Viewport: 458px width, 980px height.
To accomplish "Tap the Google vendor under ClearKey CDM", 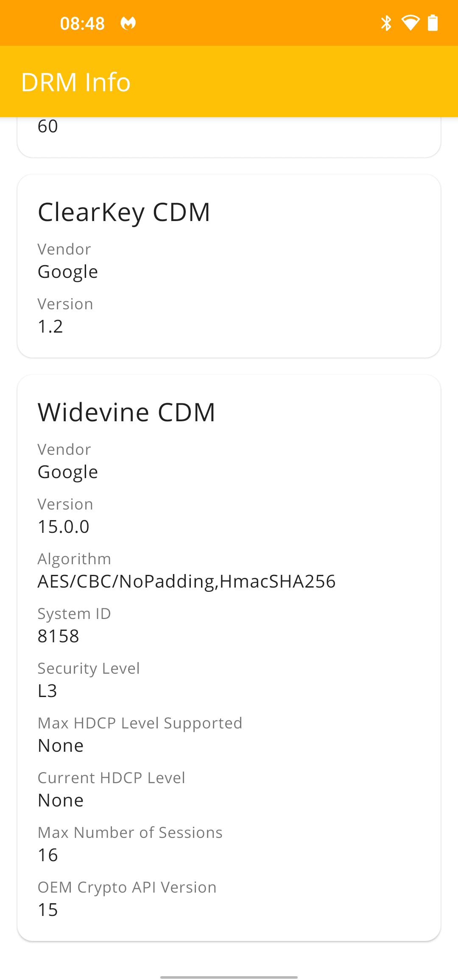I will [68, 272].
